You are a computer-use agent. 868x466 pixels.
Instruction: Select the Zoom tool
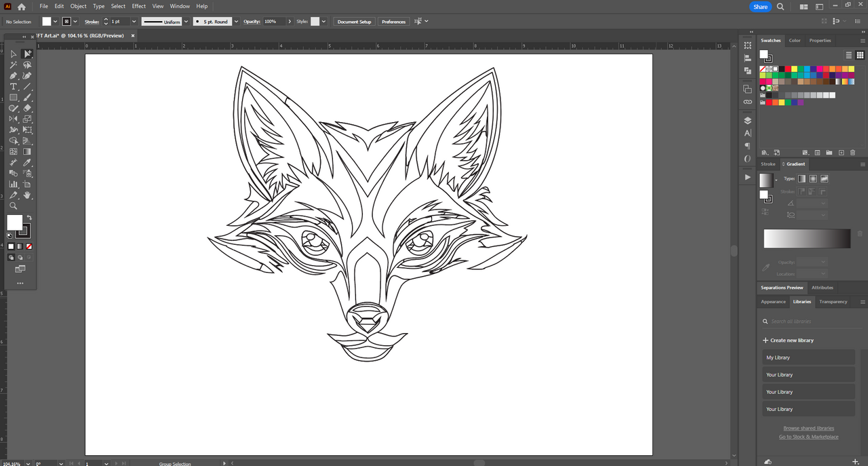point(13,206)
